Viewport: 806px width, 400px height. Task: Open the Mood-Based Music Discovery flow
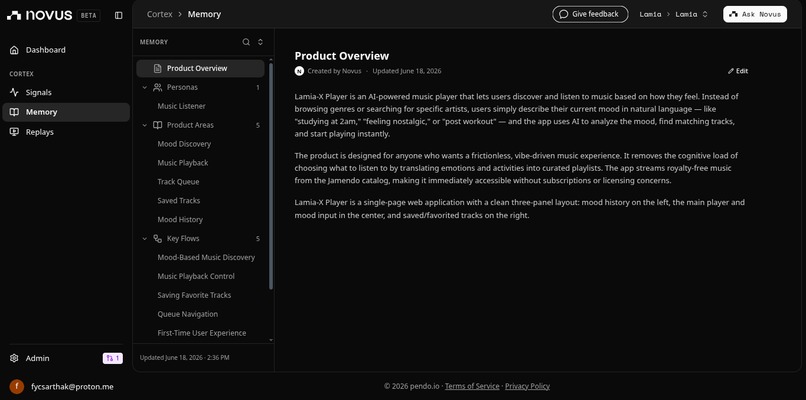(x=206, y=258)
